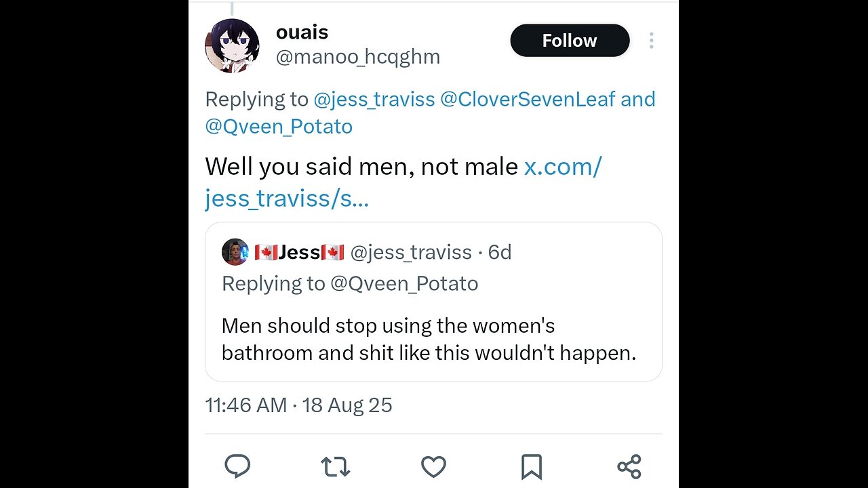
Task: Open the @Qveen_Potato mention link
Action: point(279,127)
